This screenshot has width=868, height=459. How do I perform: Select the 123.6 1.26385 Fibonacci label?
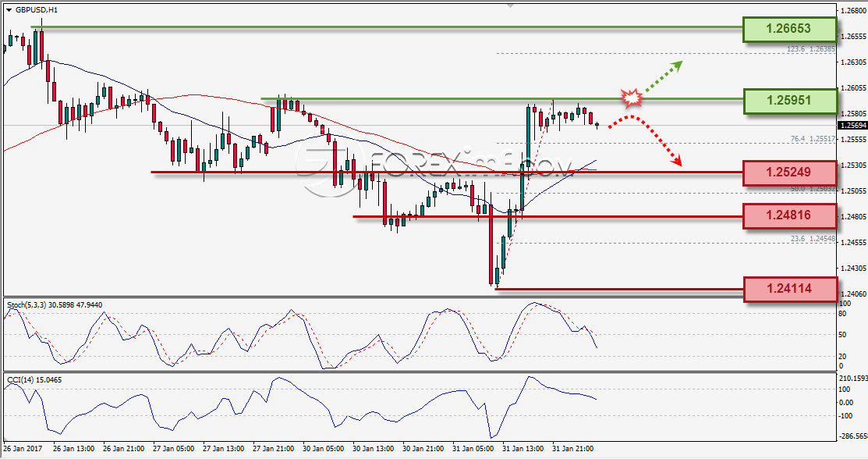(x=811, y=49)
